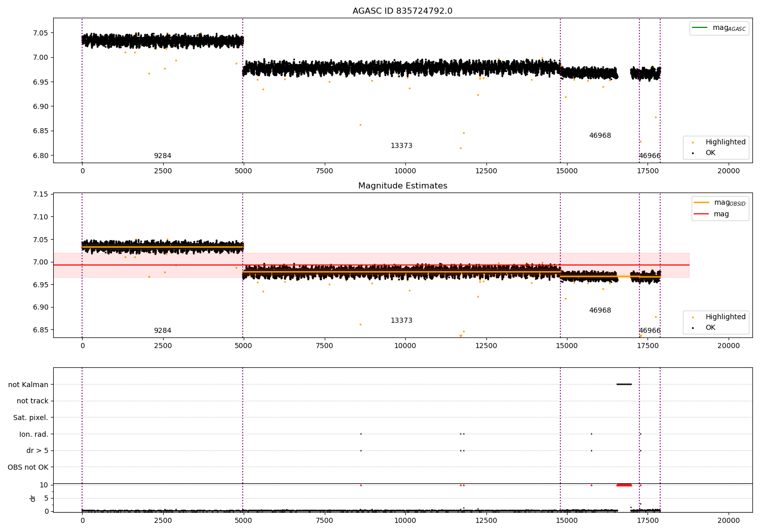Image resolution: width=760 pixels, height=532 pixels.
Task: Click the red line swatch beside 'mag' legend entry
Action: [701, 214]
